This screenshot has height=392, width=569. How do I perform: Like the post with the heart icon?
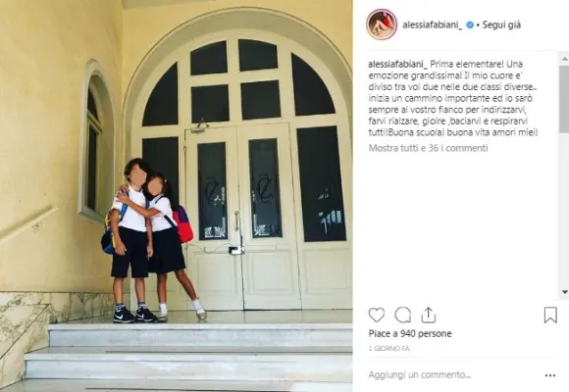pos(377,315)
